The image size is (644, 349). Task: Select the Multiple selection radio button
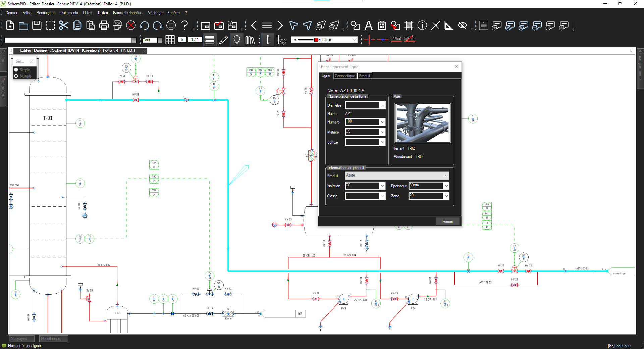click(x=16, y=76)
